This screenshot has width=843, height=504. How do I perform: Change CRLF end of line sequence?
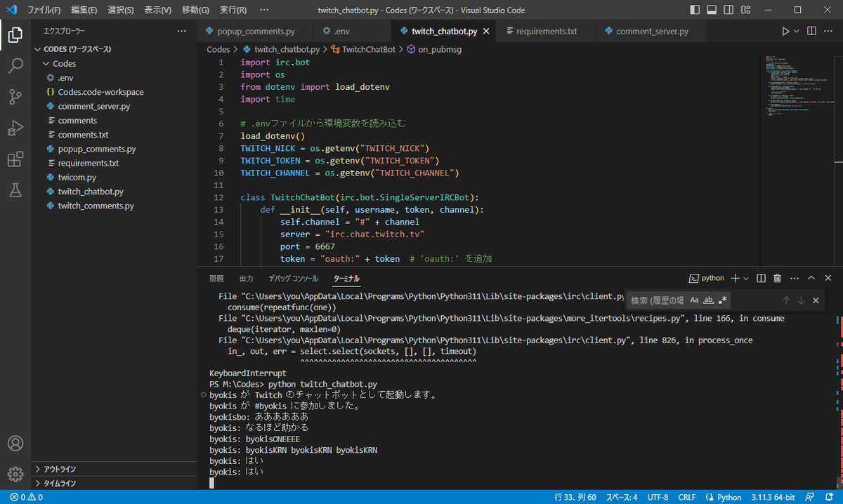pos(686,497)
